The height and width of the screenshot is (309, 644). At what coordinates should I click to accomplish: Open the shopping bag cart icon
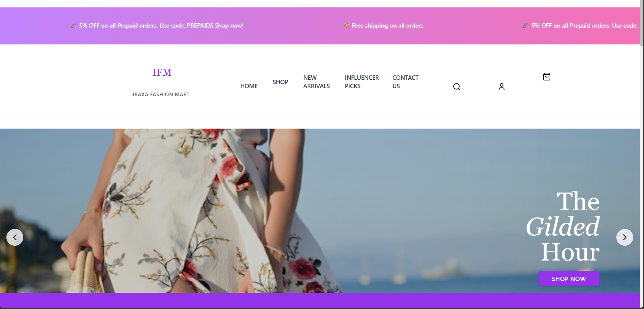547,77
